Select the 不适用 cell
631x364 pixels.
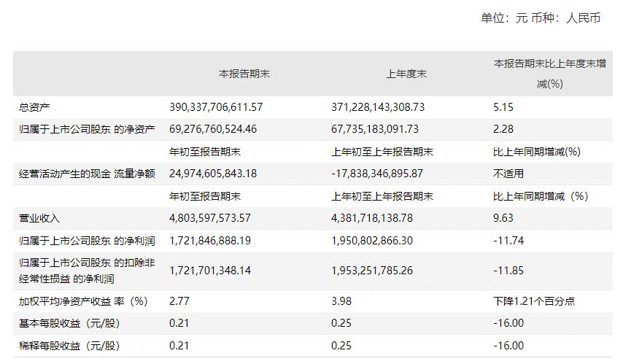(x=508, y=174)
